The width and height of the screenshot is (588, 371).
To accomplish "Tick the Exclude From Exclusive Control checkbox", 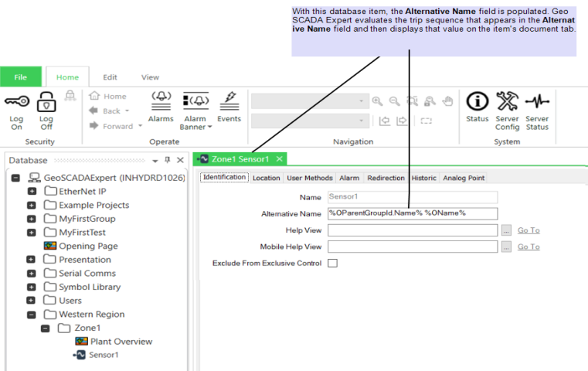I will (x=332, y=264).
